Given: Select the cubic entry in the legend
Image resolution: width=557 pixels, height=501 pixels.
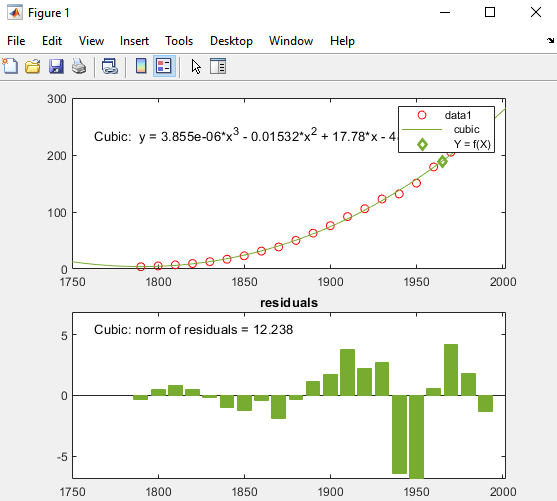Looking at the screenshot, I should coord(466,129).
